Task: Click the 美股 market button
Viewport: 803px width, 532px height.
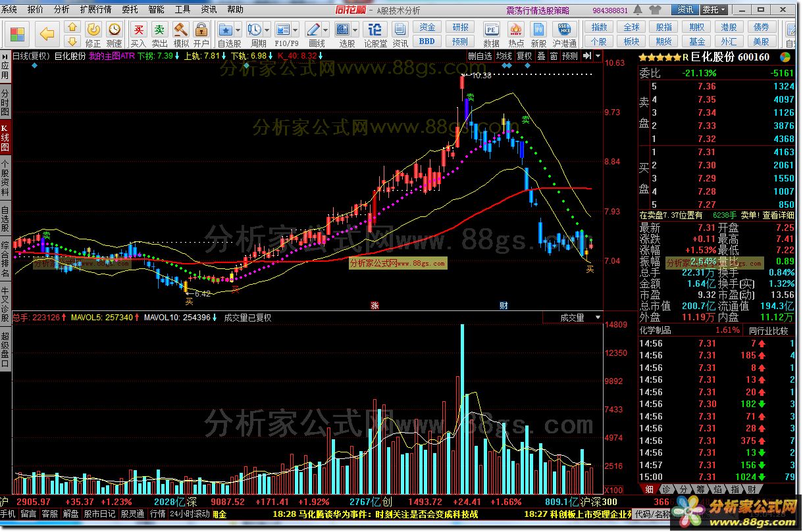Action: point(761,41)
